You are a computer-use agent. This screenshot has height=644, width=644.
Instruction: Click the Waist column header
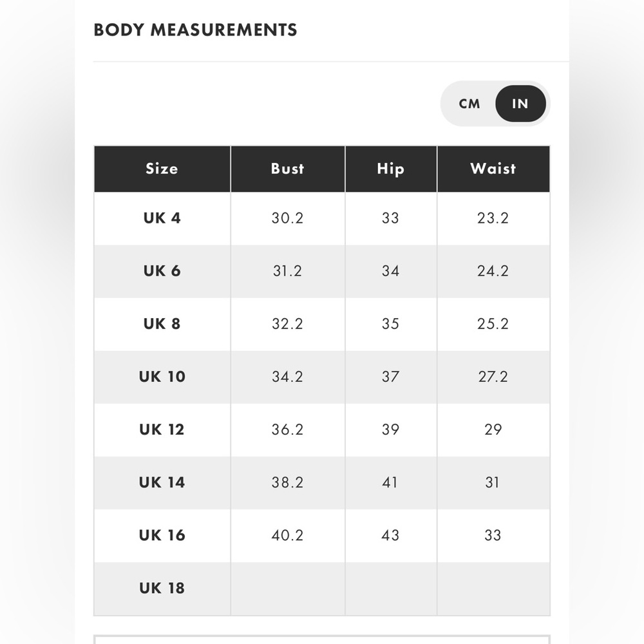[493, 169]
